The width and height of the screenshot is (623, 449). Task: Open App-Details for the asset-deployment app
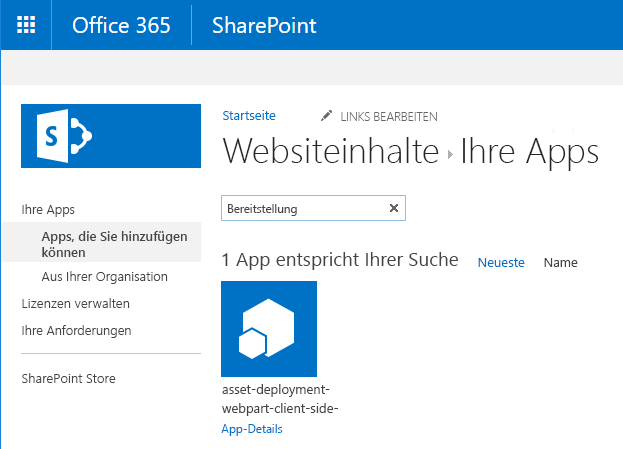(x=252, y=429)
